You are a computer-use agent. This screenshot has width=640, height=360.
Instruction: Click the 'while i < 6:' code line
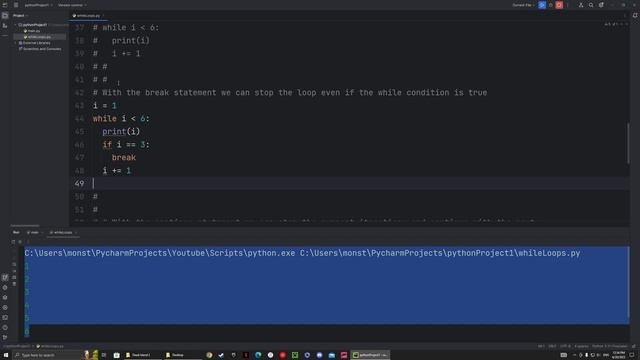coord(121,119)
